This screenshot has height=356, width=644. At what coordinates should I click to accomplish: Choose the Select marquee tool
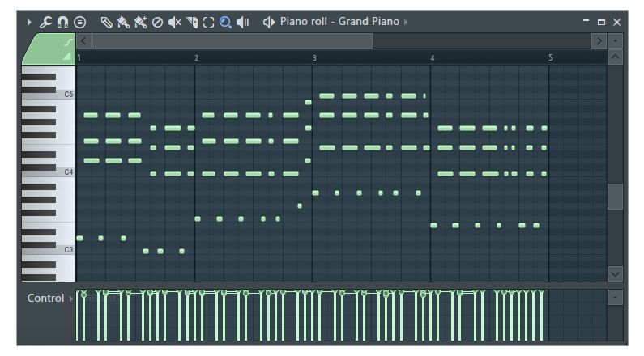209,22
